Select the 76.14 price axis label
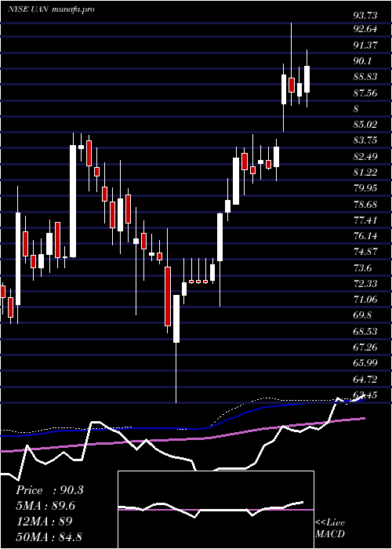The height and width of the screenshot is (549, 392). 365,236
